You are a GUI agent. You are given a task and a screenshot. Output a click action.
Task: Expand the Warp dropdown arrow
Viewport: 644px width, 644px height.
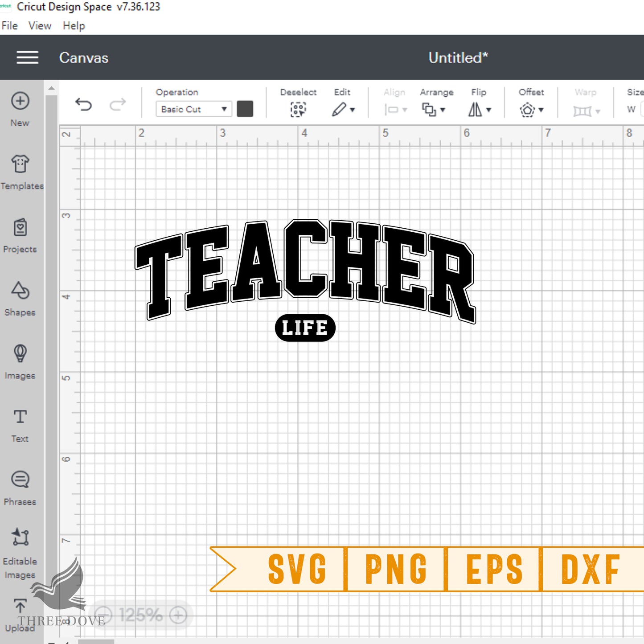click(x=598, y=111)
